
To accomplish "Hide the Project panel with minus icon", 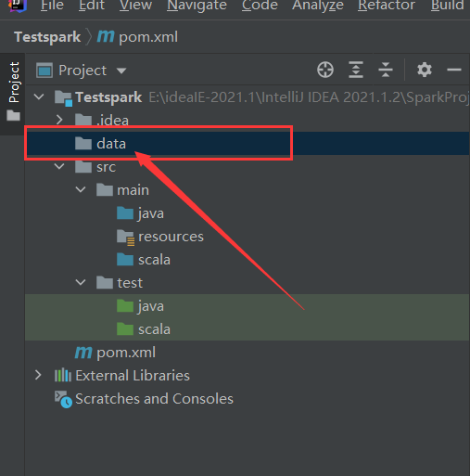I will (x=454, y=70).
